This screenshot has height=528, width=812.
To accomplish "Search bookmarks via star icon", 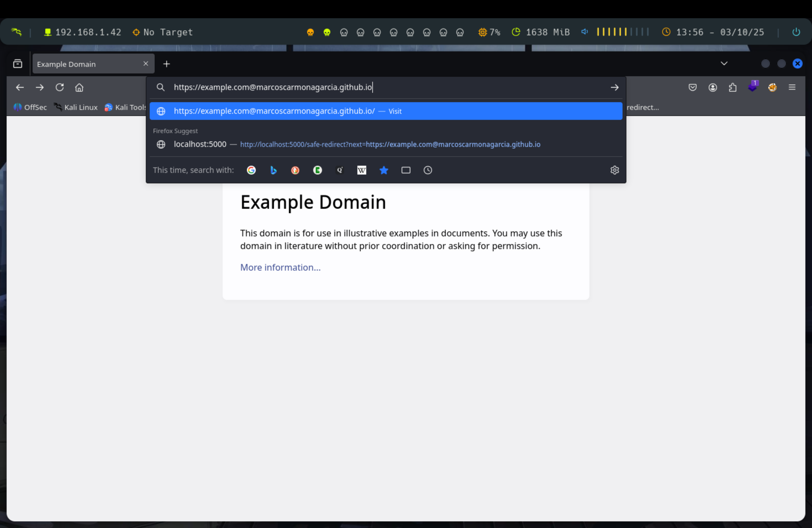I will (x=384, y=170).
